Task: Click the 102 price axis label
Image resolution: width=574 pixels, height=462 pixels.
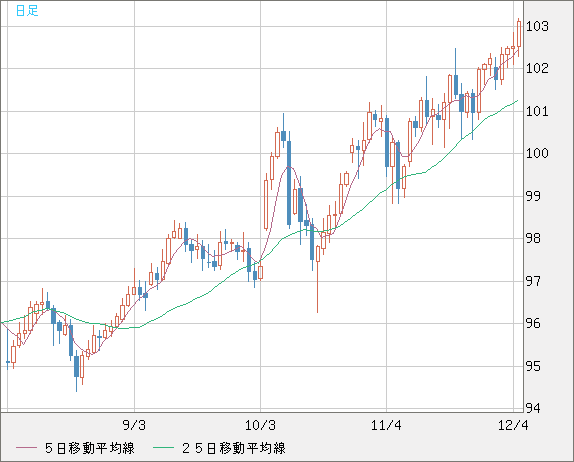Action: point(537,68)
